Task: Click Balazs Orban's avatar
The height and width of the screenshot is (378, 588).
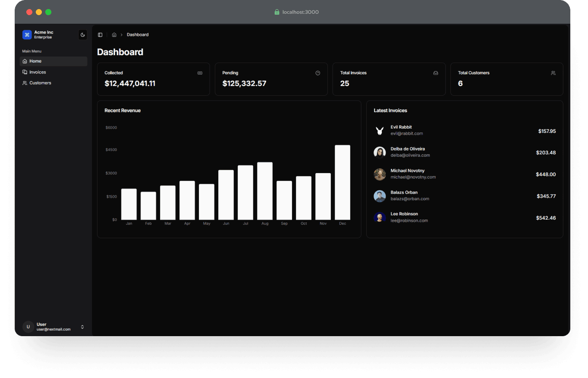Action: point(380,196)
